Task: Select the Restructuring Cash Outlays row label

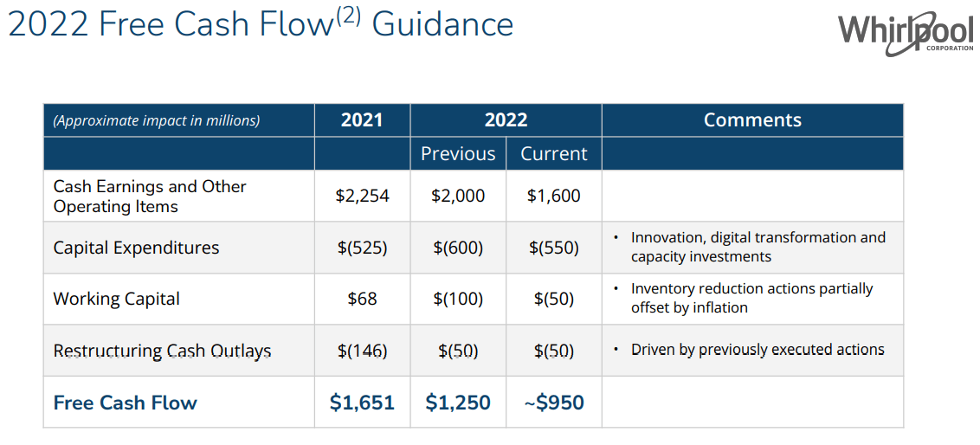Action: click(162, 351)
